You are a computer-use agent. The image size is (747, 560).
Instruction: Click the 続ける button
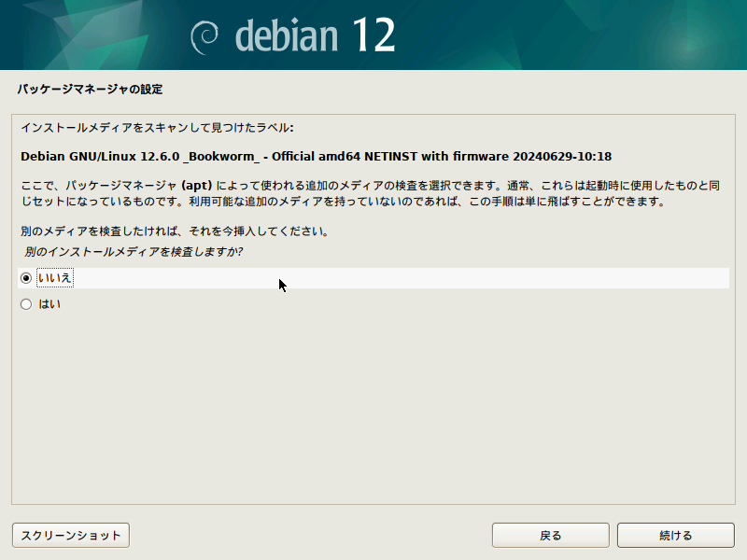[675, 535]
